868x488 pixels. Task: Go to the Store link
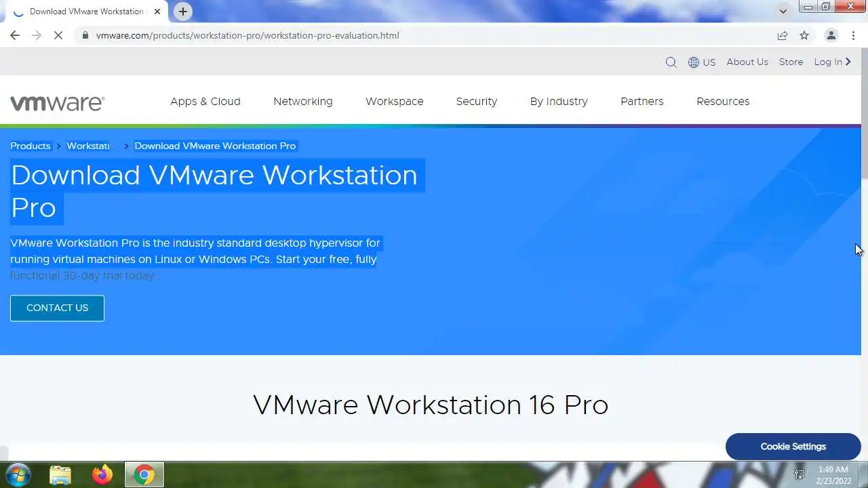coord(791,62)
